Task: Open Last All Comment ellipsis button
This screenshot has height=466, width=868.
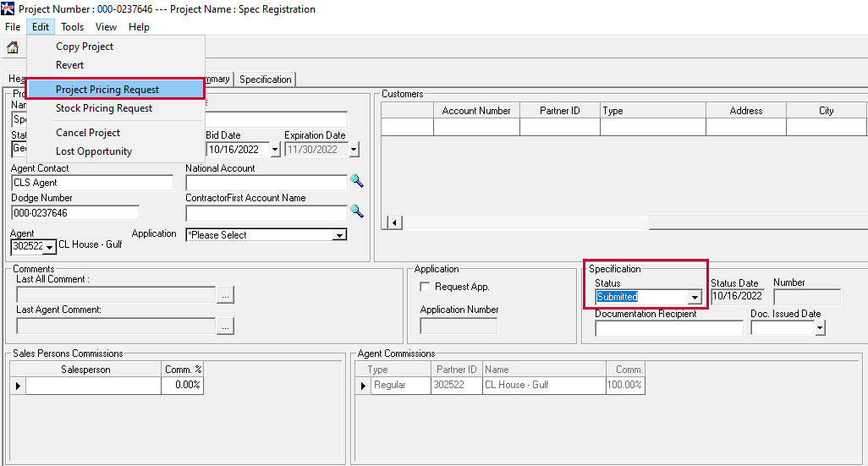Action: tap(224, 295)
